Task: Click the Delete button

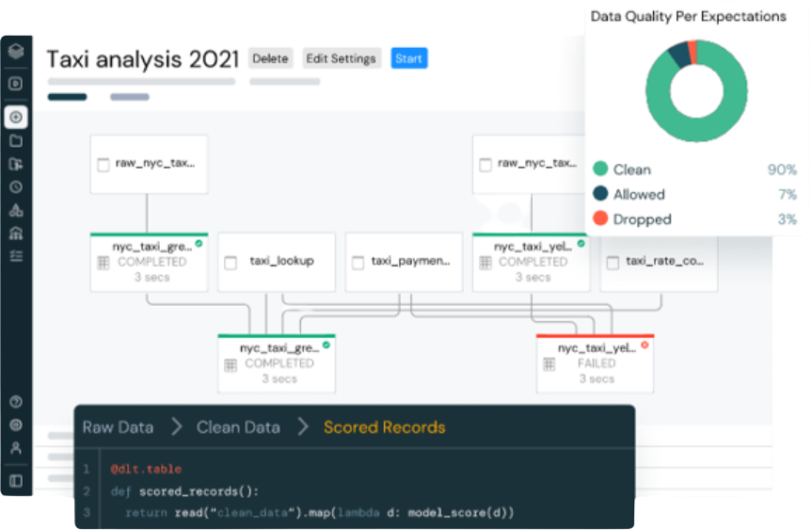Action: [270, 58]
